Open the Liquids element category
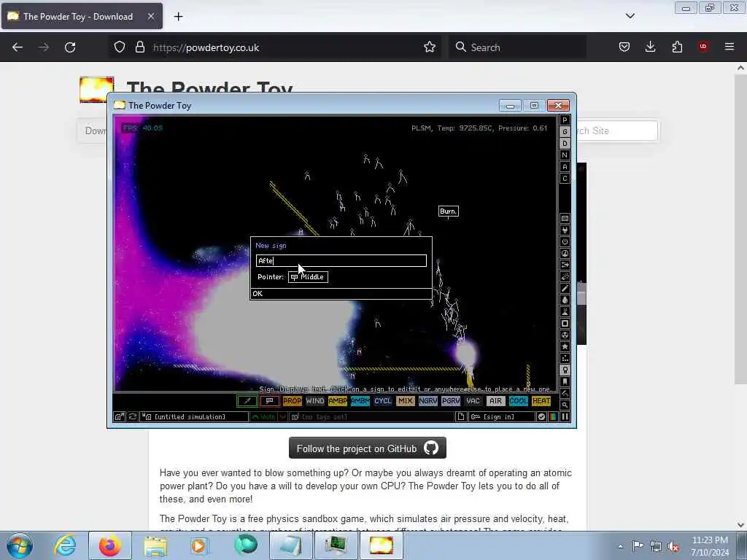Screen dimensions: 747x560 [565, 300]
